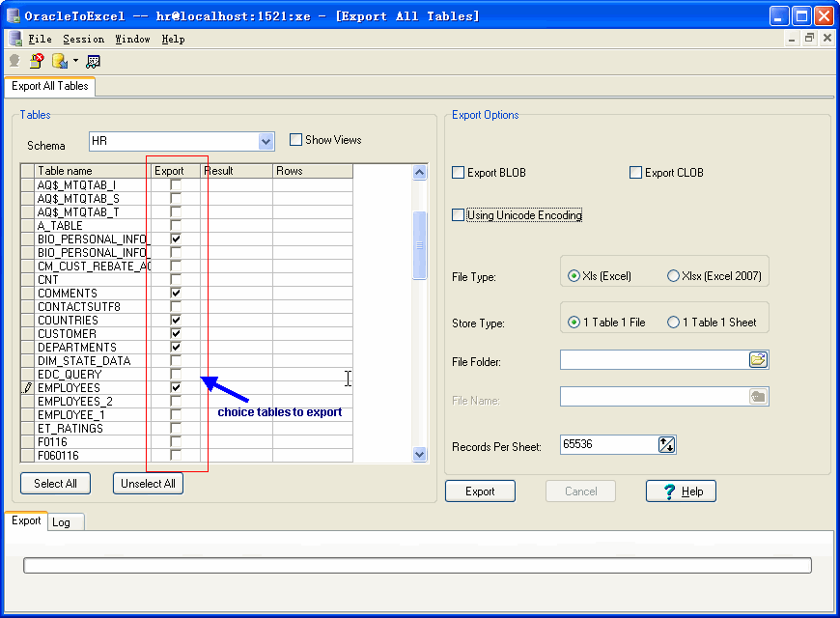Image resolution: width=840 pixels, height=618 pixels.
Task: Click the Table name column header
Action: [x=93, y=171]
